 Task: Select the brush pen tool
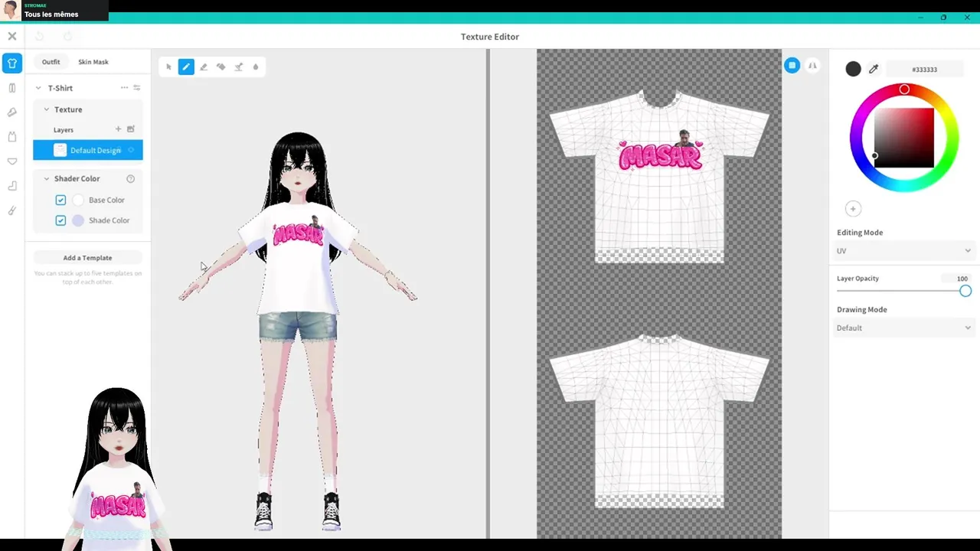(186, 67)
